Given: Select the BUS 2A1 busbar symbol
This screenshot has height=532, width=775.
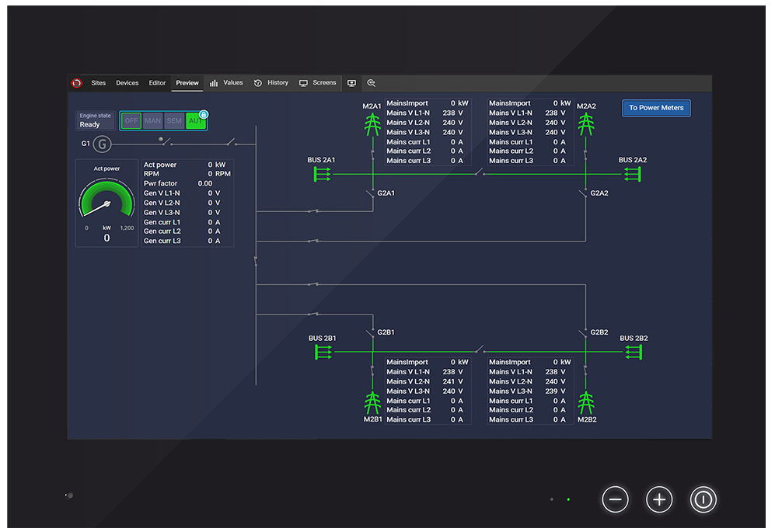Looking at the screenshot, I should [x=321, y=176].
